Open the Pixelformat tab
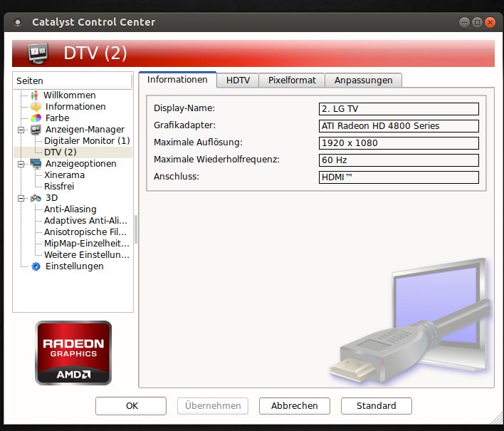 pyautogui.click(x=292, y=80)
